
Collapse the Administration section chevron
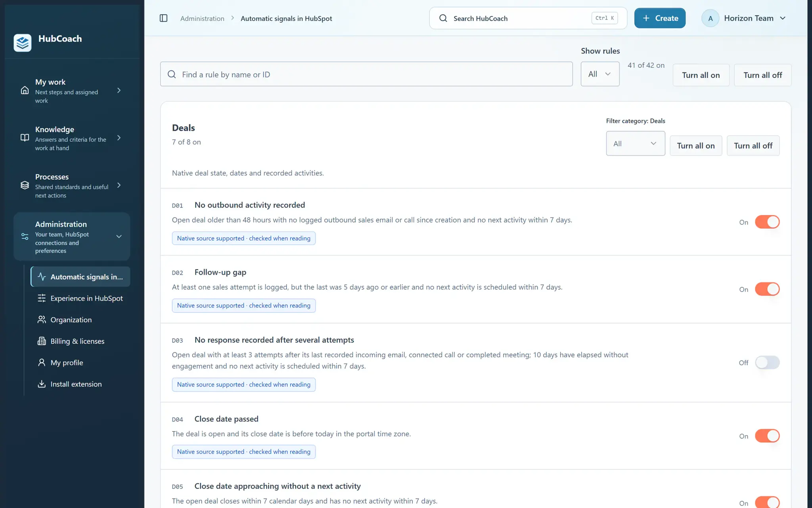pyautogui.click(x=119, y=237)
